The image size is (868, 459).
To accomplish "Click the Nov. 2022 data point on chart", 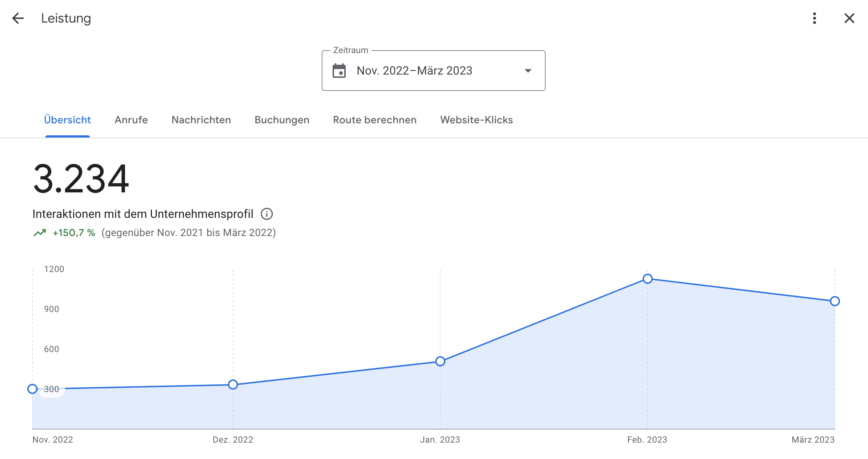I will [32, 389].
